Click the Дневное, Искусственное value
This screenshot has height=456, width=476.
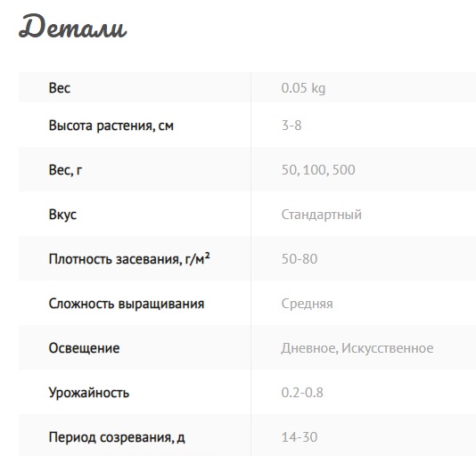pyautogui.click(x=357, y=348)
